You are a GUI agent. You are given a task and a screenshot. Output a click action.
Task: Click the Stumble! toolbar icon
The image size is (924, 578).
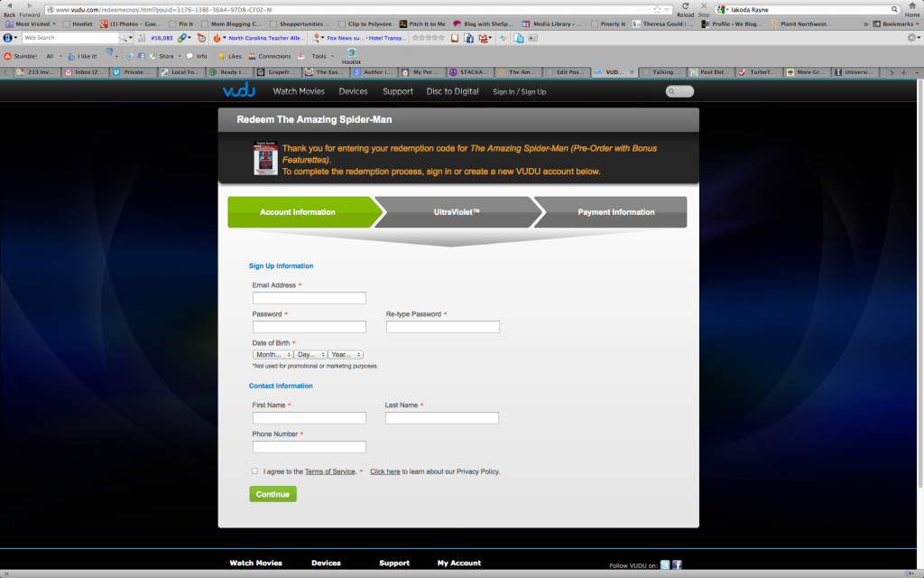point(7,56)
